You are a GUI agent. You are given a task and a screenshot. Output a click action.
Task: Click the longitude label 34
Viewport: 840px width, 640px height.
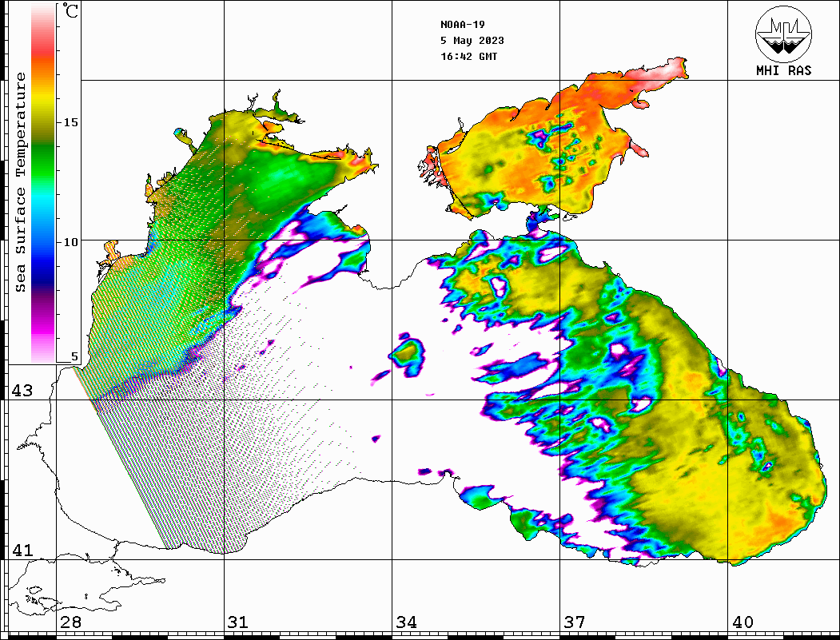pyautogui.click(x=406, y=622)
